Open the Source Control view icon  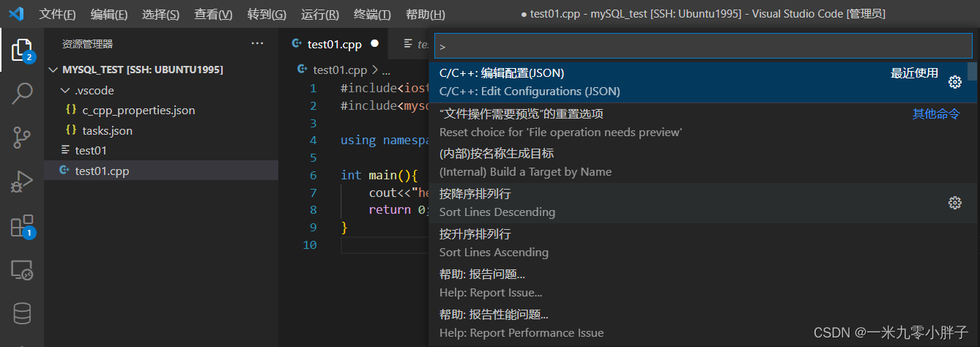[x=22, y=137]
